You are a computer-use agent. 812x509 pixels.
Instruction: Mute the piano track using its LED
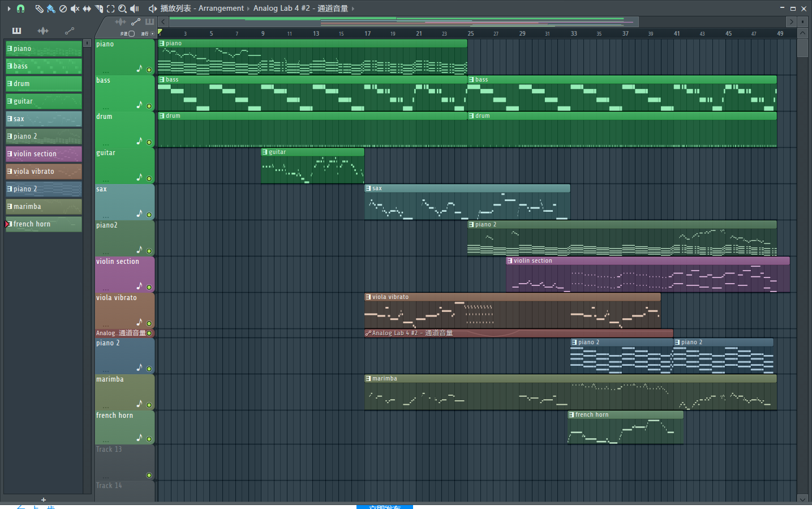pos(149,70)
